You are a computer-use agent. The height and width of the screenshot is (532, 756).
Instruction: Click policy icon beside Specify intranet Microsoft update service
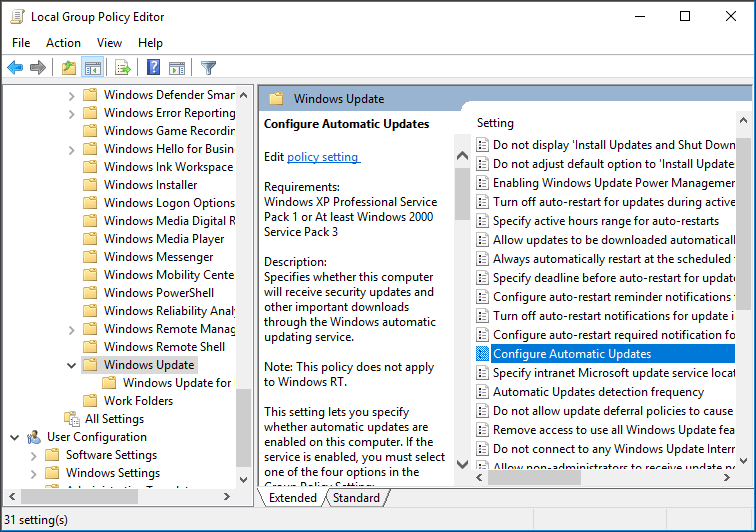482,373
